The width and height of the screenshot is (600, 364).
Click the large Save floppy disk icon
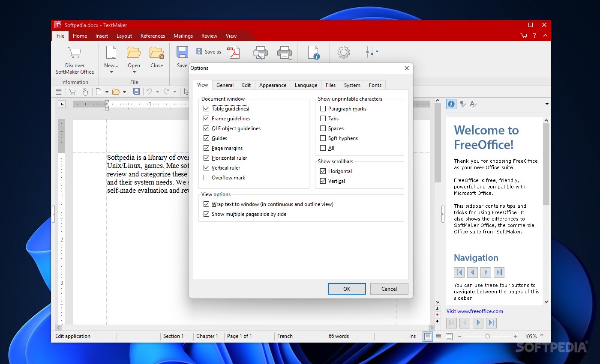click(x=182, y=52)
